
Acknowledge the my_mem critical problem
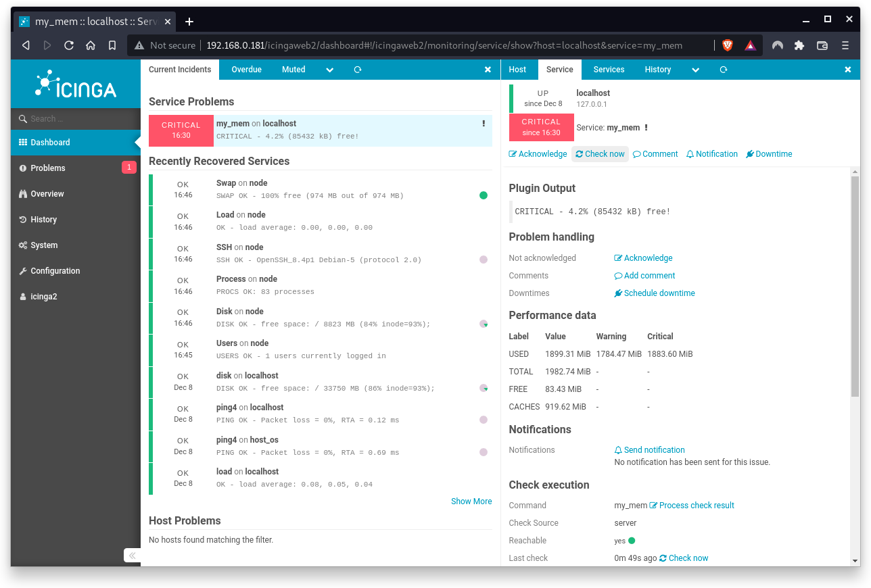pyautogui.click(x=538, y=153)
